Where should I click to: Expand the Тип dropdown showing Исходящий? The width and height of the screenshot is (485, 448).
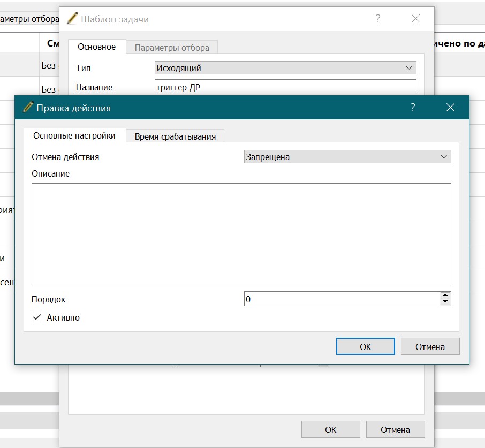(285, 68)
